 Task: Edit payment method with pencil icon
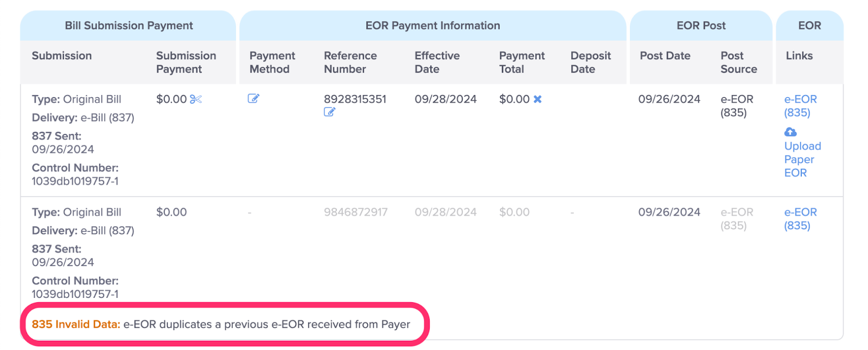(253, 98)
